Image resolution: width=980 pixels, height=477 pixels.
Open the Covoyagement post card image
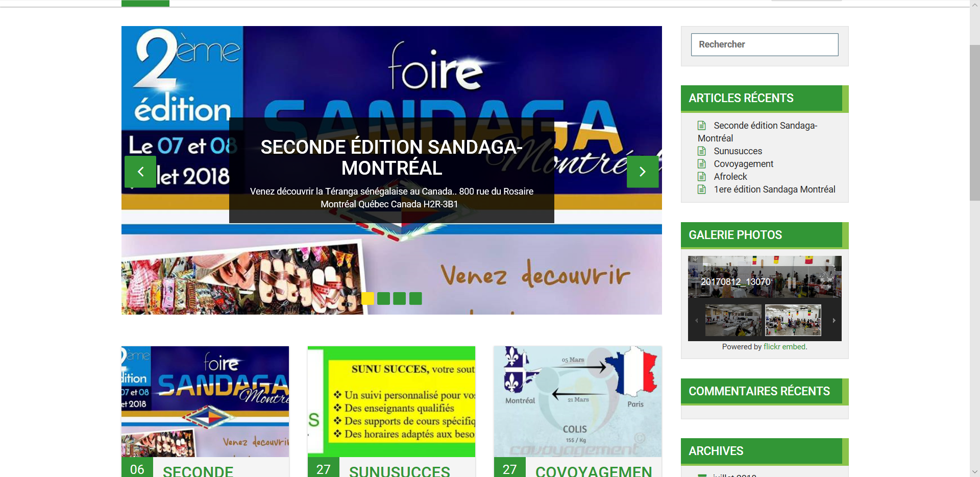point(578,401)
